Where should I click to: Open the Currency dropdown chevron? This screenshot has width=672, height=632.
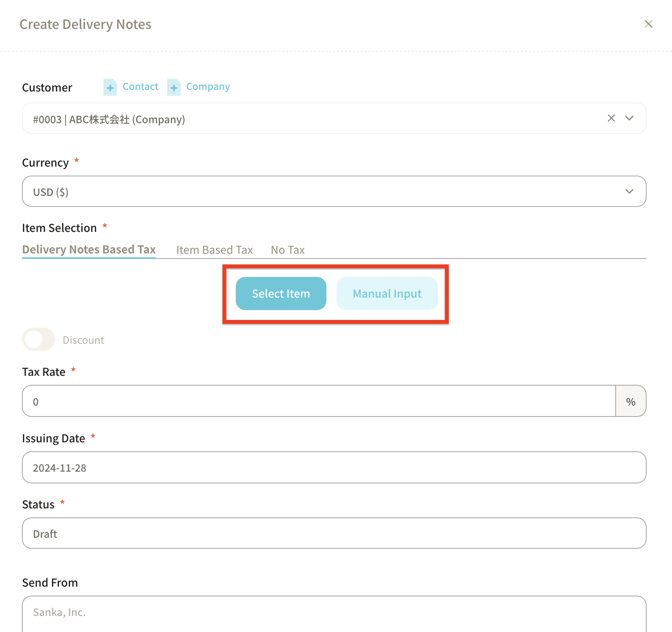(629, 191)
